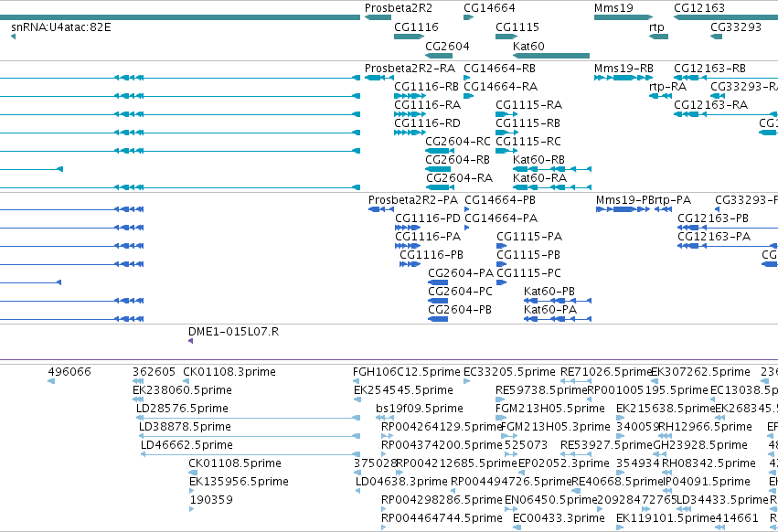Select the small snRNA:U4atac:82E arrow glyph
The image size is (778, 532).
click(13, 37)
